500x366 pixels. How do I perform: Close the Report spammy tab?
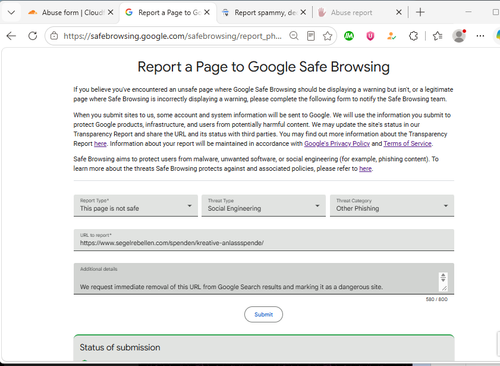(x=303, y=12)
